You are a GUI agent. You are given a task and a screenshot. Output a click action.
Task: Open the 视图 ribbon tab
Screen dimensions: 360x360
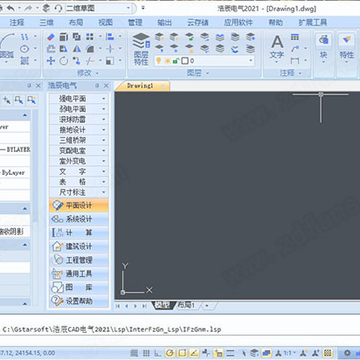[105, 22]
